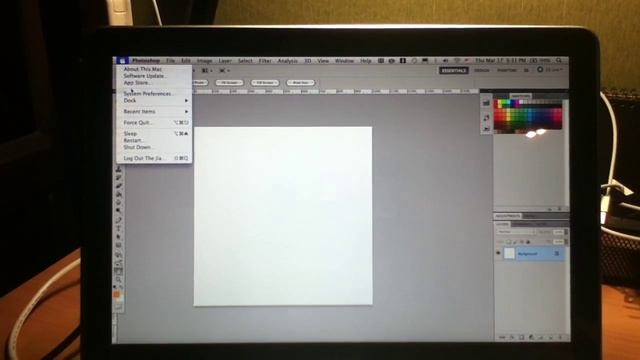Select the Pen tool
The image size is (640, 360).
118,220
